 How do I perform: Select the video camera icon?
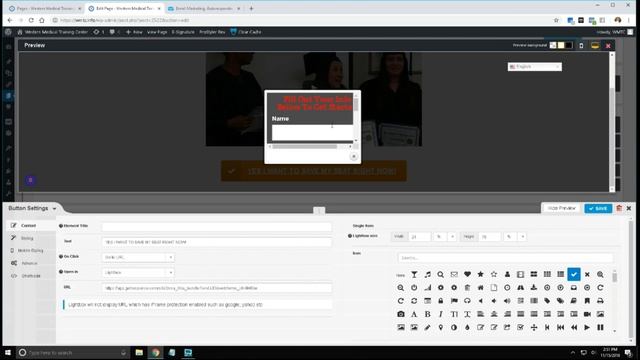point(587,314)
